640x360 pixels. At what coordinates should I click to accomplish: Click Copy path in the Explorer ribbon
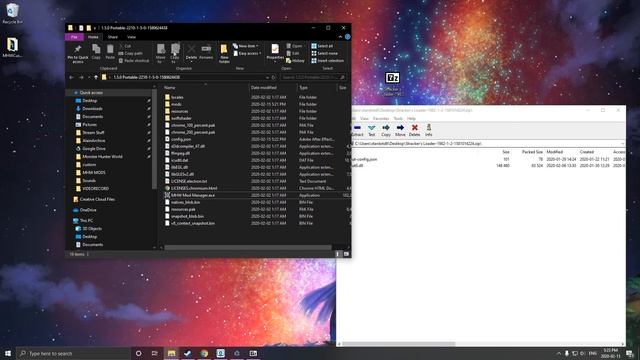click(x=131, y=53)
